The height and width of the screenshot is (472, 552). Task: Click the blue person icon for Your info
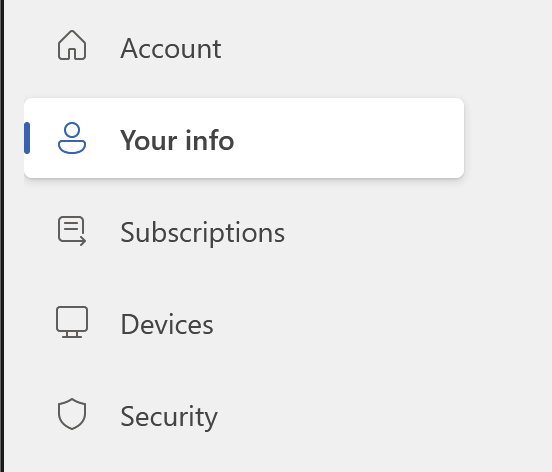click(x=72, y=138)
